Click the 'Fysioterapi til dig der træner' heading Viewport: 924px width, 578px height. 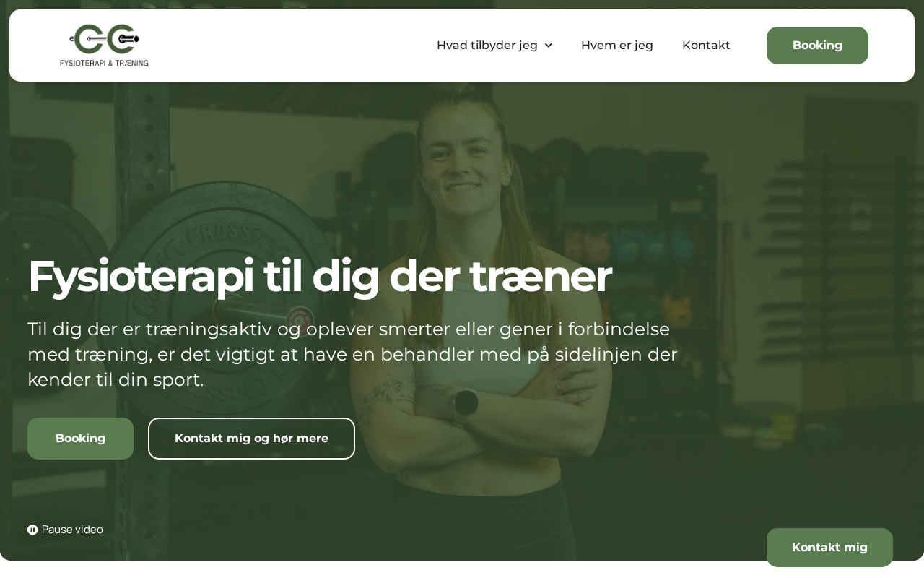(320, 276)
